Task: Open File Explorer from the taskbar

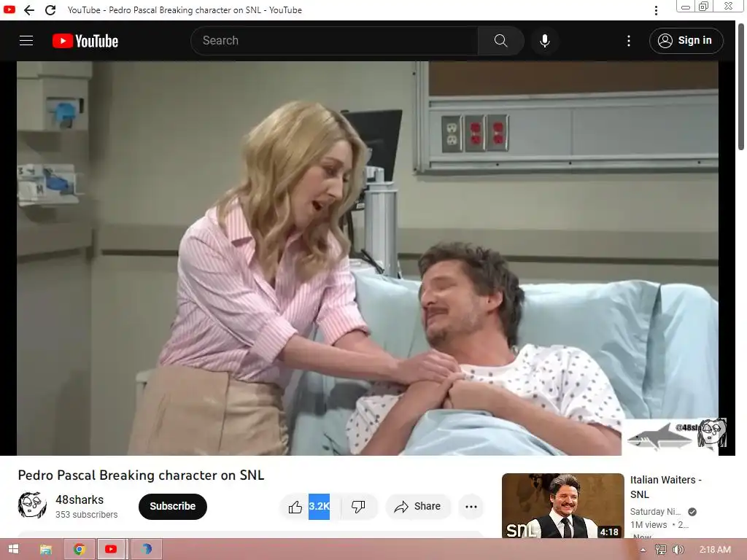Action: 46,549
